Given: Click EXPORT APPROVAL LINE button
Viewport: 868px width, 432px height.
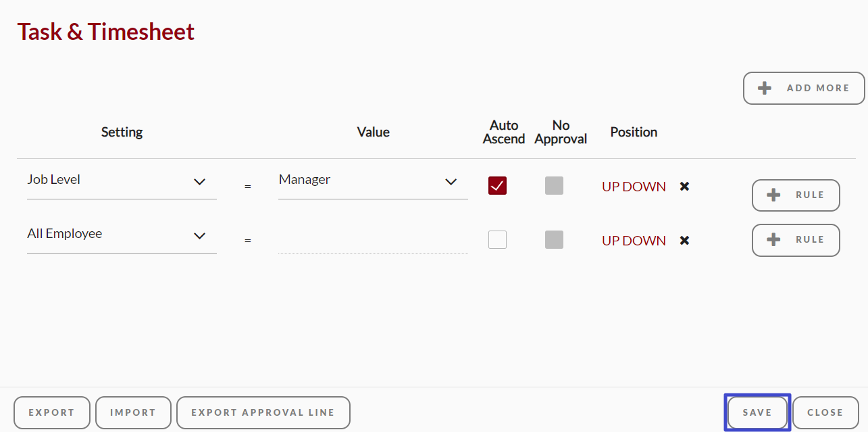Looking at the screenshot, I should [x=263, y=412].
